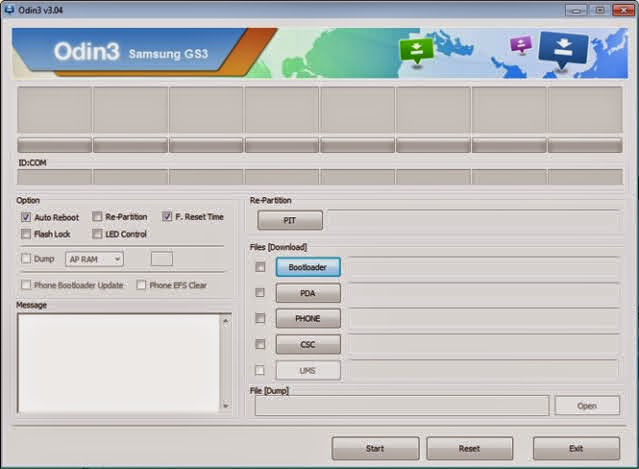
Task: Click the large blue download banner icon
Action: (564, 50)
